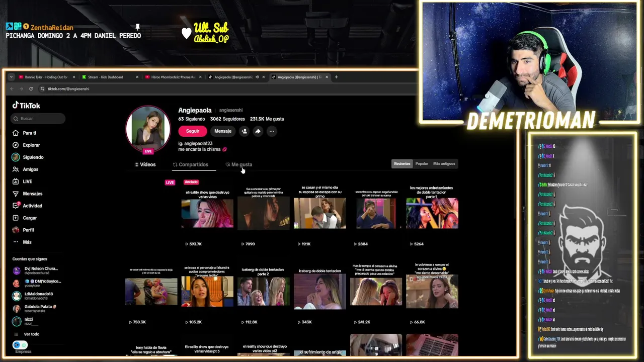Screen dimensions: 644x362
Task: Open LdMaldonado18 followed account
Action: click(33, 296)
